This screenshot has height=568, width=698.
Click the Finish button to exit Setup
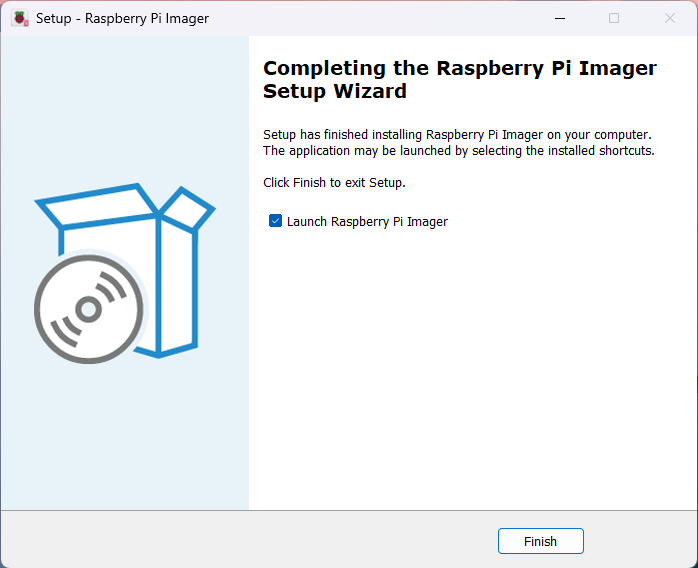540,541
